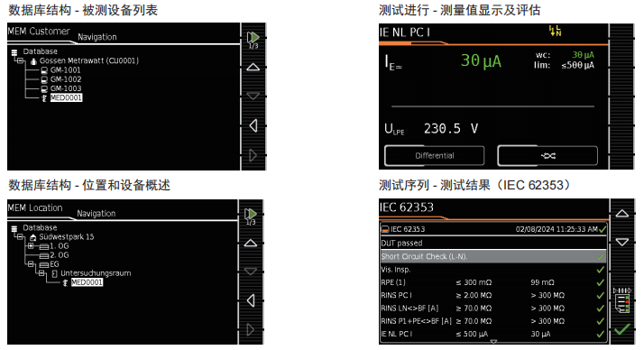Expand the 1. OG floor node
The width and height of the screenshot is (644, 350).
(31, 246)
